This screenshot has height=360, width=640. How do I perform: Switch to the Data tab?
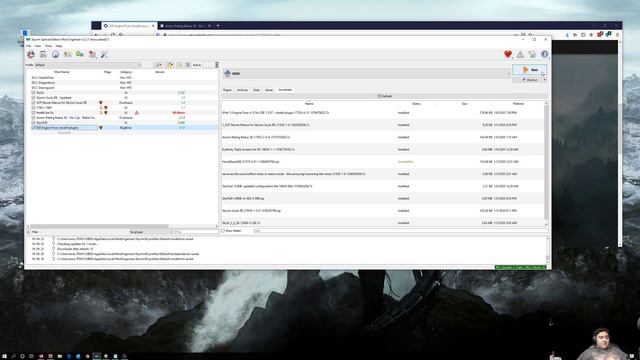coord(256,90)
